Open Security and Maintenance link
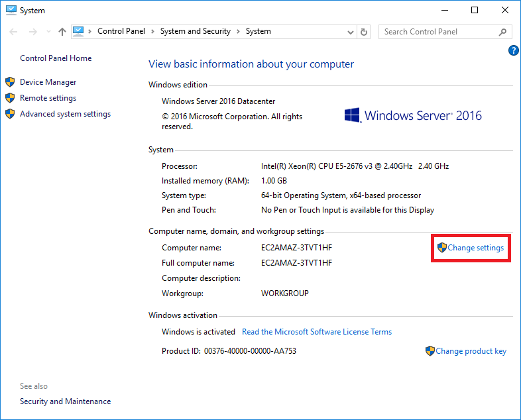521x420 pixels. [66, 401]
